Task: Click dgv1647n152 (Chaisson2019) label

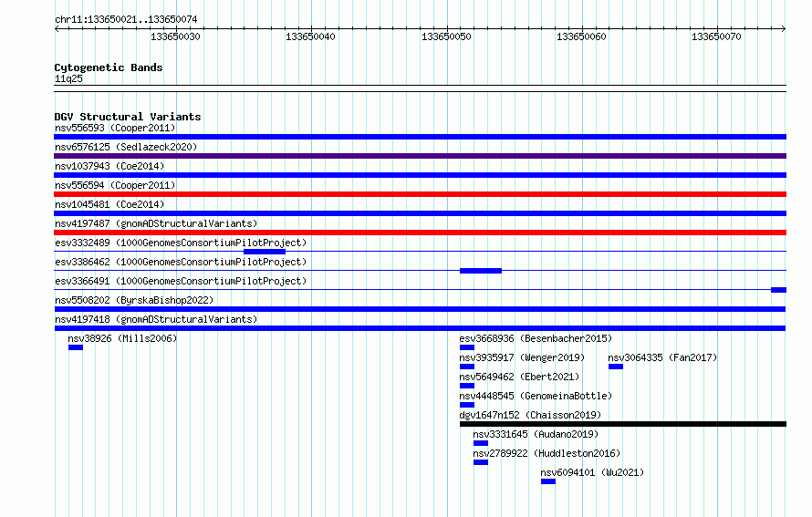Action: (530, 415)
